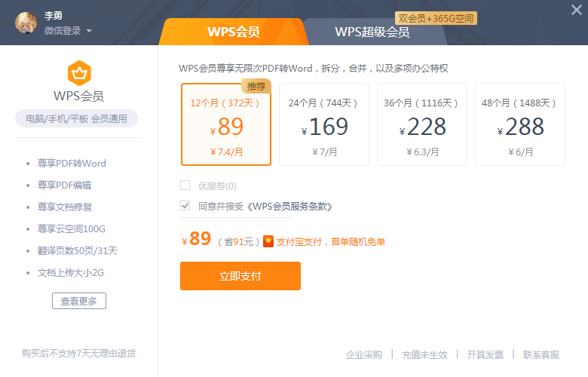The image size is (588, 377).
Task: Click 支付宝支付，首单随机免单 promotion text
Action: pos(331,242)
